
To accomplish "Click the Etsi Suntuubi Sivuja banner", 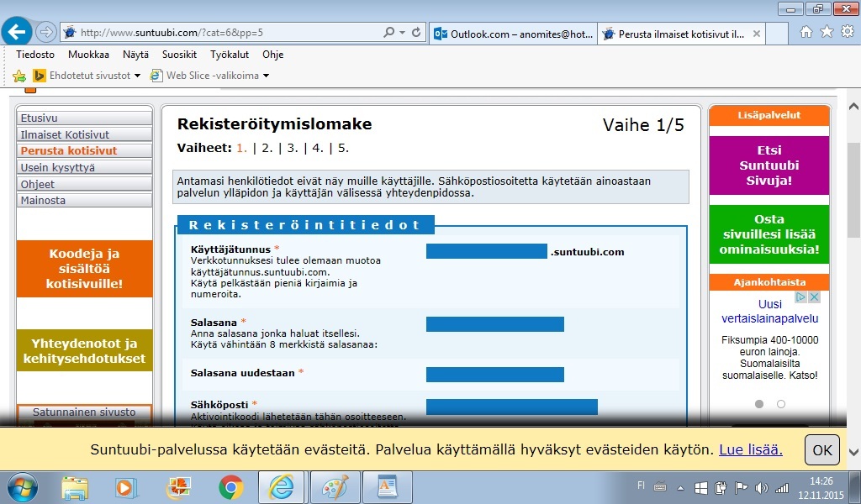I will (x=769, y=165).
